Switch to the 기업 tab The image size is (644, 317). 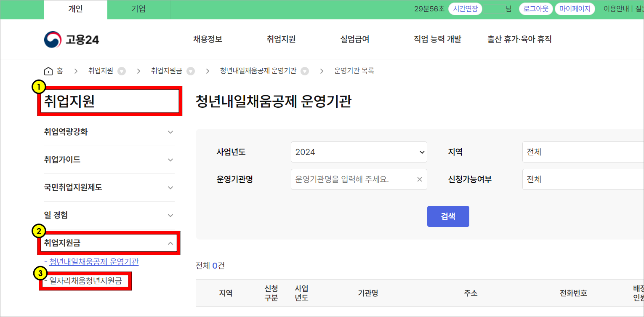tap(138, 9)
